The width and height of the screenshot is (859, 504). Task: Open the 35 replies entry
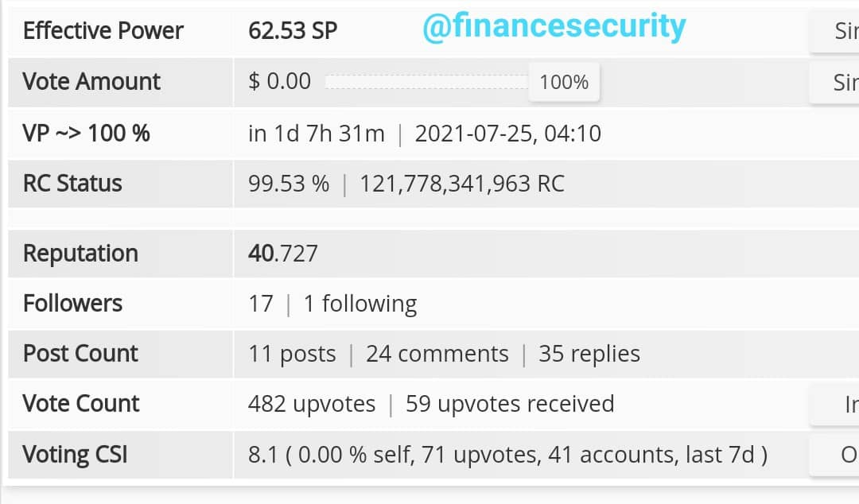589,355
